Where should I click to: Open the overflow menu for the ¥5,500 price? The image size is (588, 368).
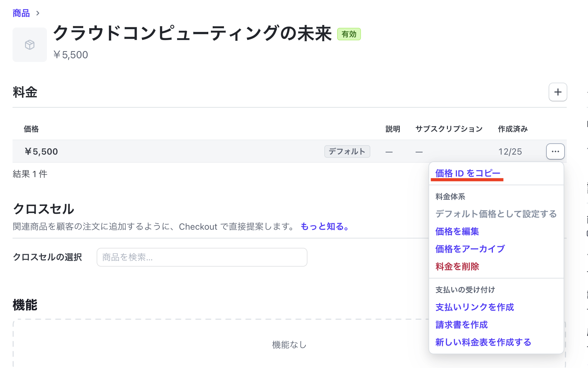click(555, 151)
